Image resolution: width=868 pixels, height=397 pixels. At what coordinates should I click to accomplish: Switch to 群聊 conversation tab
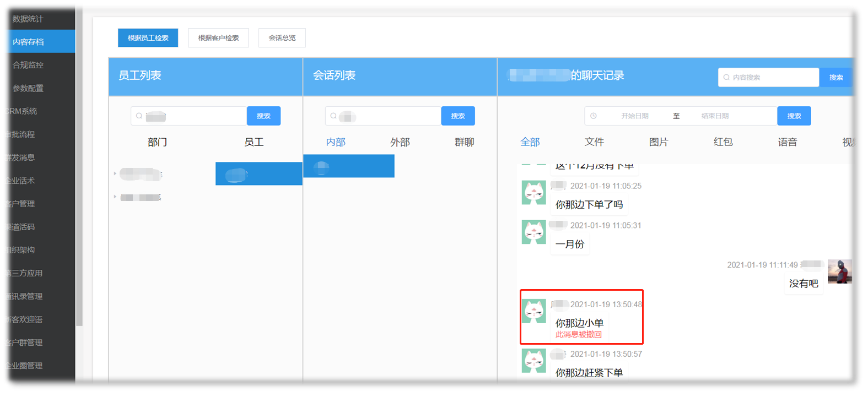[x=465, y=142]
